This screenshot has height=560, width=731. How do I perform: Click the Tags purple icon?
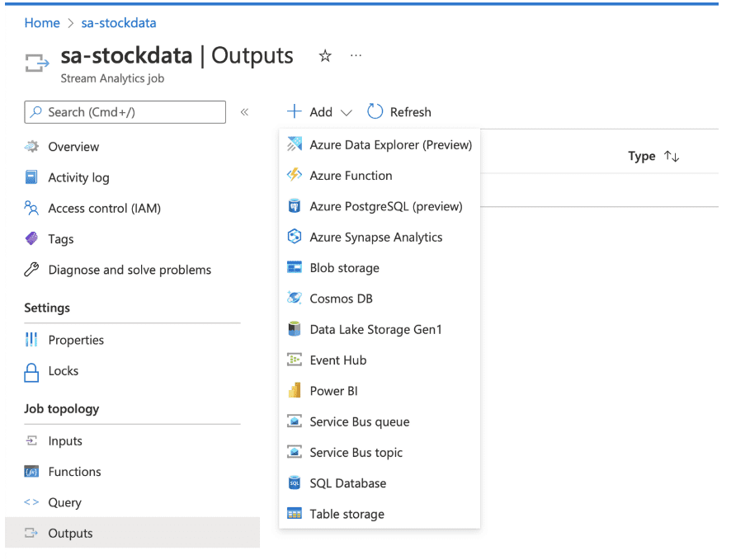31,238
